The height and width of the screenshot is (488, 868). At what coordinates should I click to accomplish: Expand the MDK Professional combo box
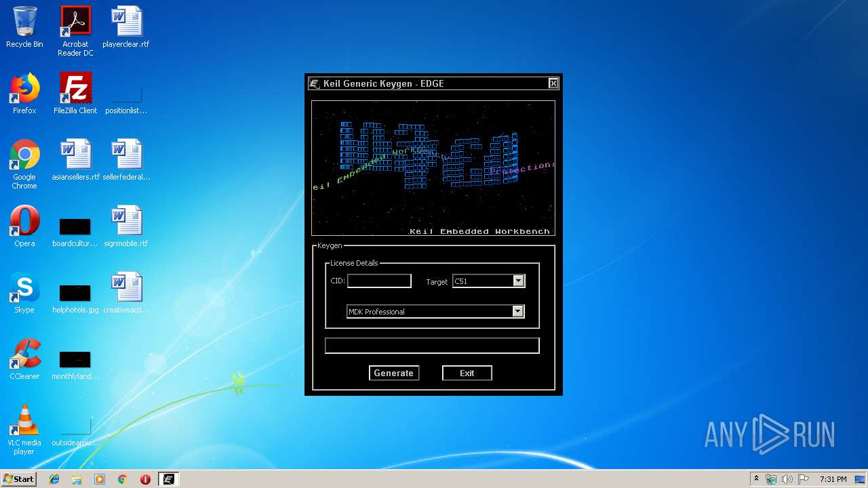click(435, 311)
